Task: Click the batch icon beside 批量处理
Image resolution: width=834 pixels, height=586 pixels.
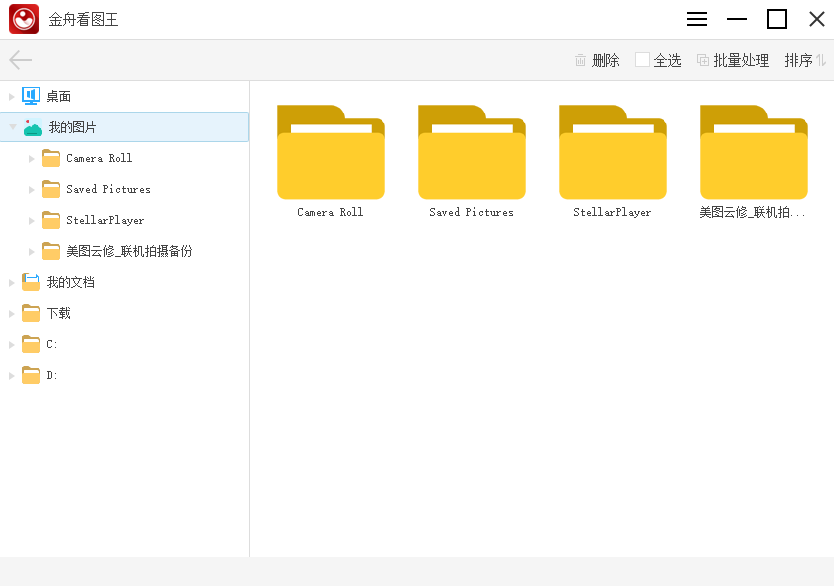Action: 703,60
